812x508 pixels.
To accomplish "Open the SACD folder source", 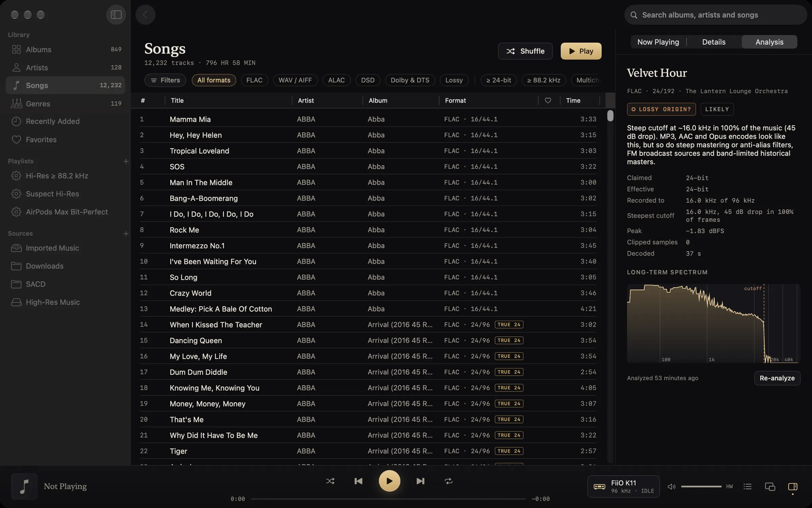I will click(x=65, y=284).
